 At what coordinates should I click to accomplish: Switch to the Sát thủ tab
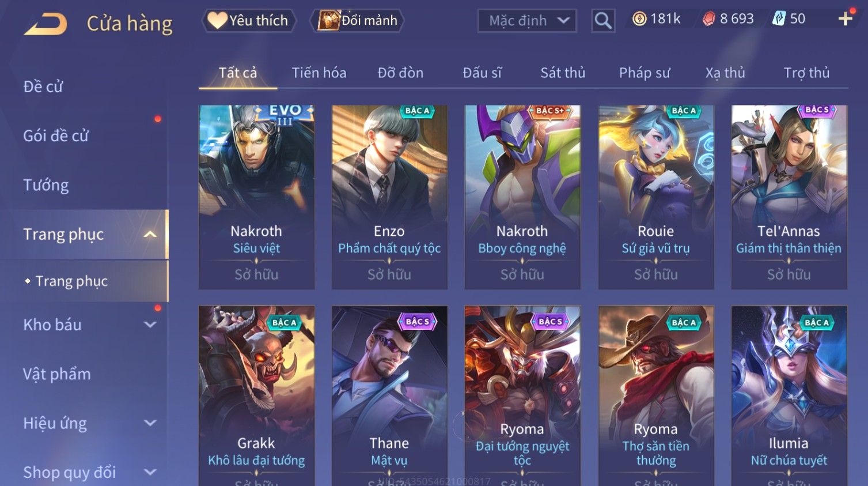pyautogui.click(x=563, y=73)
